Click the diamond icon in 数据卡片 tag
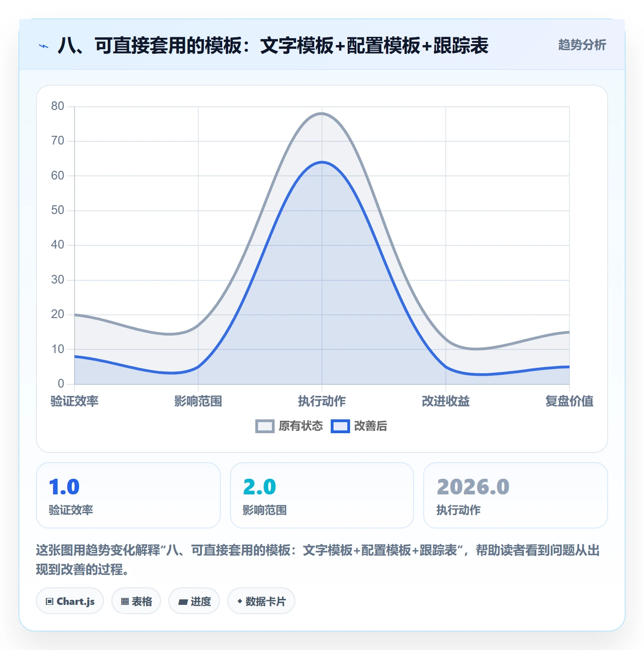This screenshot has height=650, width=644. pos(240,601)
